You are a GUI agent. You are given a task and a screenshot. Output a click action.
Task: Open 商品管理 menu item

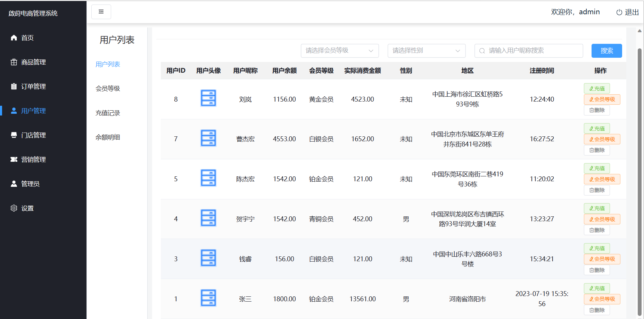point(43,62)
